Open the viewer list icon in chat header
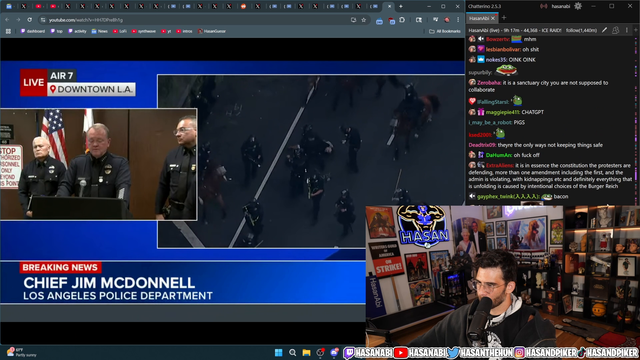 click(616, 30)
